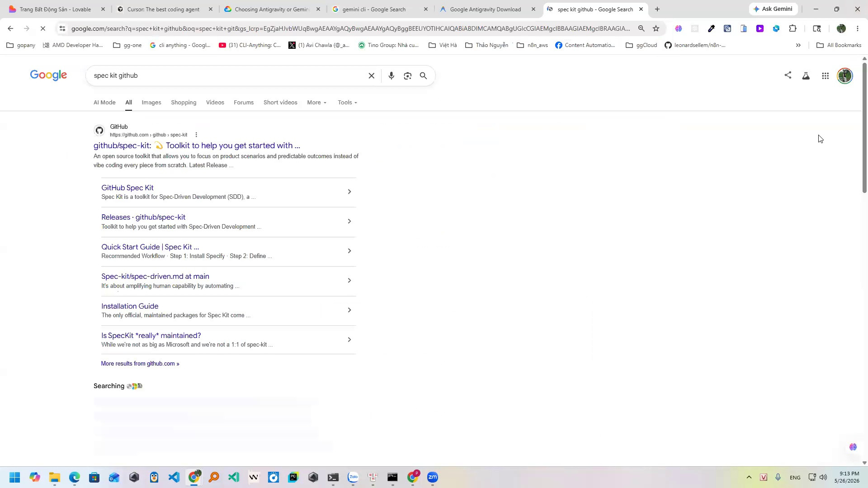This screenshot has width=868, height=488.
Task: Open Chrome extensions puzzle icon
Action: [x=793, y=28]
